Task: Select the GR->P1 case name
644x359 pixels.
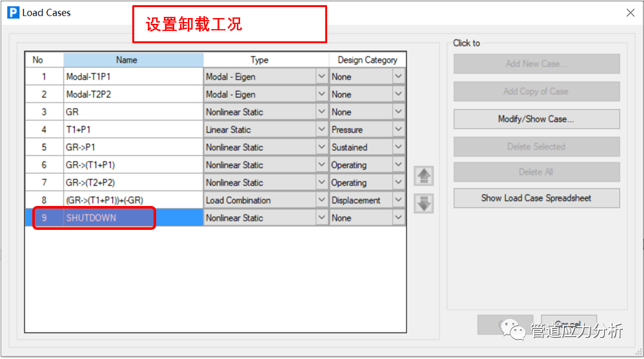Action: 134,147
